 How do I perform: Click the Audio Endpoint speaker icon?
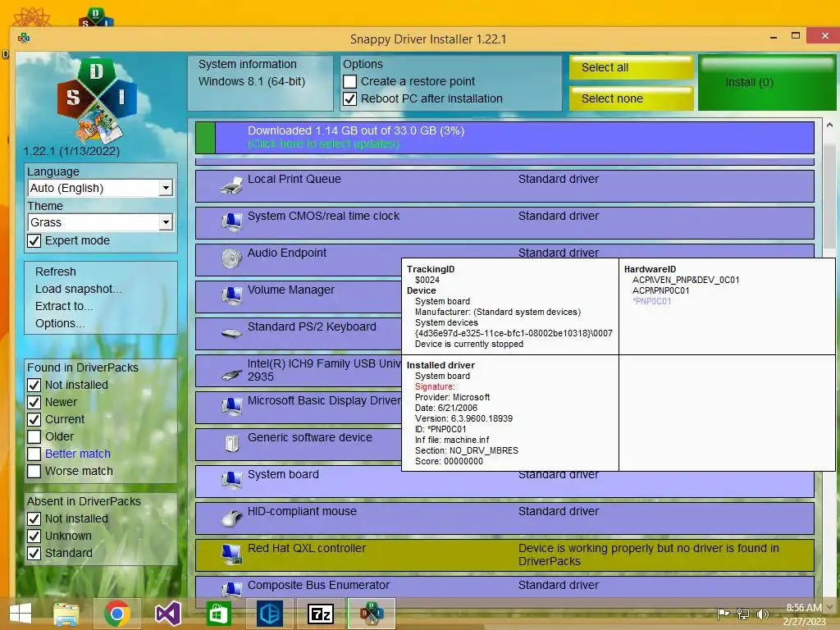point(231,258)
